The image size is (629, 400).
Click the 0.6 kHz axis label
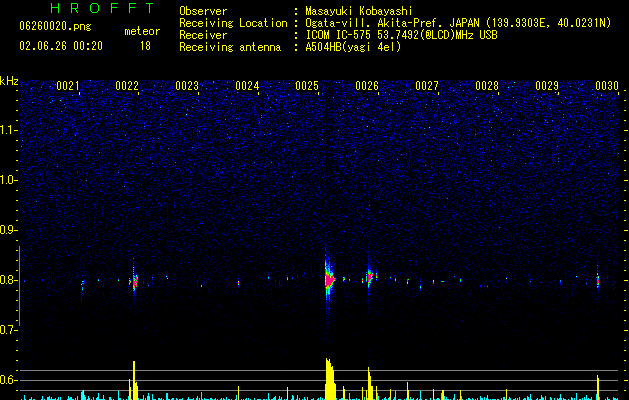click(x=9, y=380)
